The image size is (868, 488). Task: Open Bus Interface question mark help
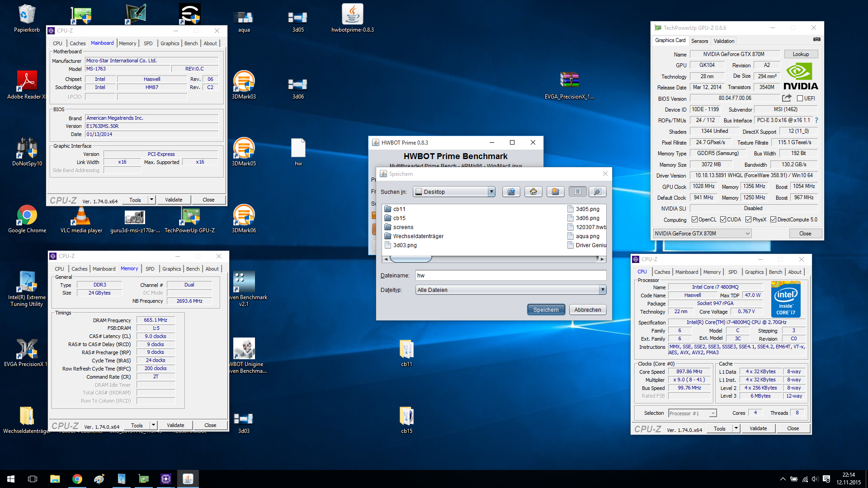816,120
